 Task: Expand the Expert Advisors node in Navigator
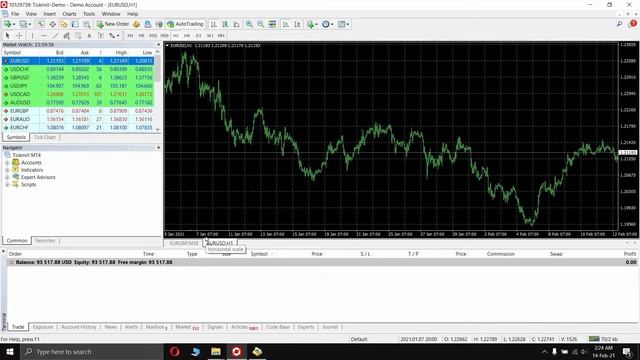point(7,177)
